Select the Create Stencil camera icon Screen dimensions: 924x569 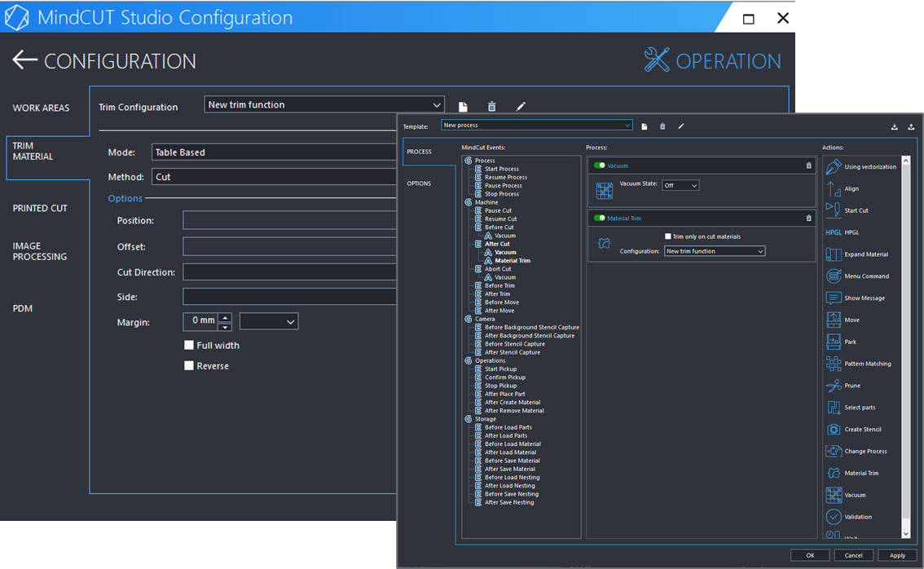coord(834,430)
